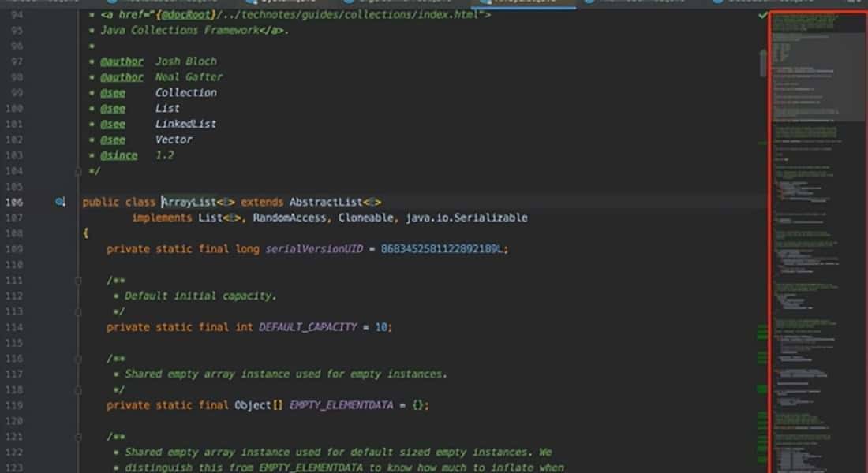
Task: Click the gutter icon on line 106
Action: pos(60,202)
